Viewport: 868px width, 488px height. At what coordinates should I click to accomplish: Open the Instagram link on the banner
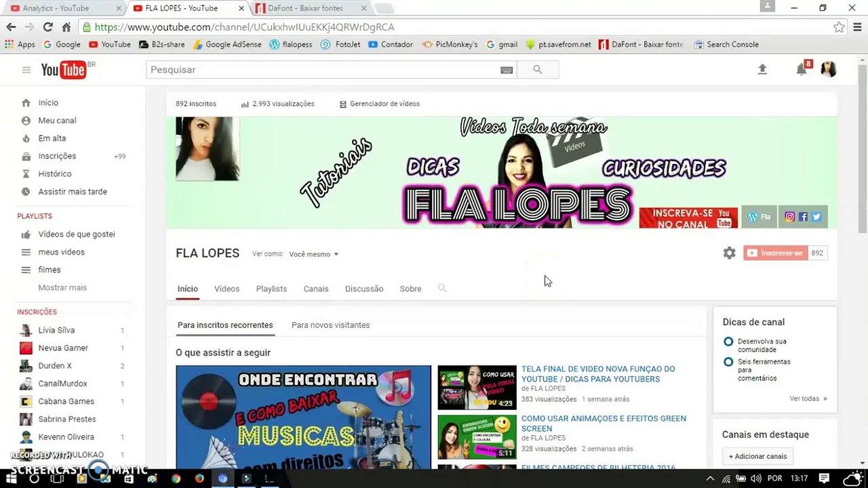pos(789,217)
